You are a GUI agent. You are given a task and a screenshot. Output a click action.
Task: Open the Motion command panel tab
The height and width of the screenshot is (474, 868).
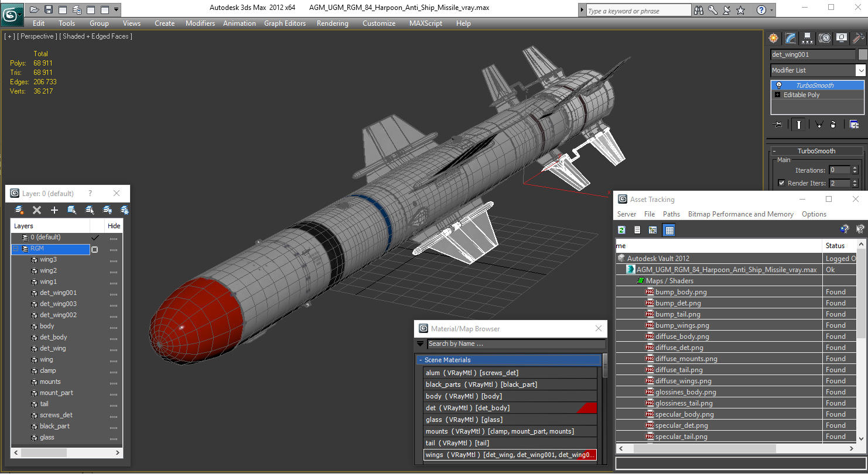pyautogui.click(x=825, y=38)
